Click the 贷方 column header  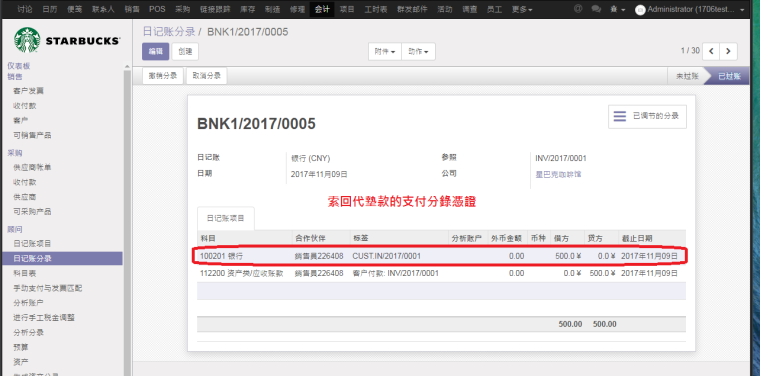point(595,238)
